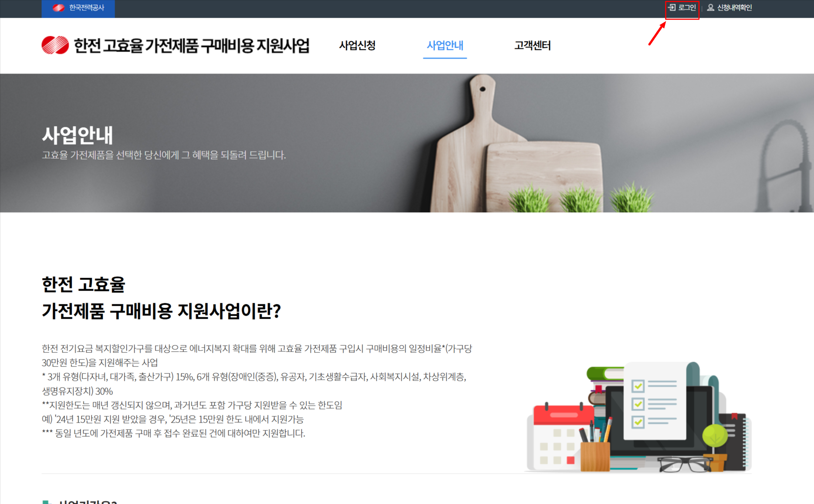The width and height of the screenshot is (814, 504).
Task: Click the heading 가전제품 구매비용 지원사업이란?
Action: 162,311
